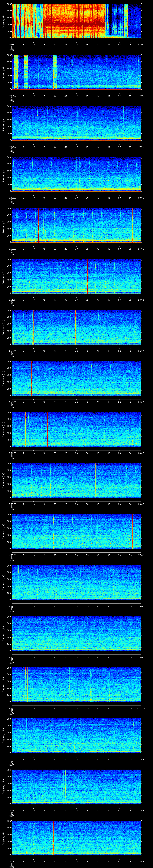Click the red spike near 39 seconds in 9:55:00 spectrogram
The height and width of the screenshot is (868, 153).
95,481
